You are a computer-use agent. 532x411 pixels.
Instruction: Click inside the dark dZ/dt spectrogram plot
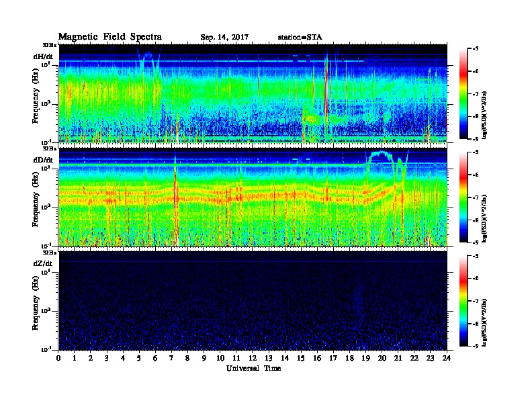(x=253, y=301)
